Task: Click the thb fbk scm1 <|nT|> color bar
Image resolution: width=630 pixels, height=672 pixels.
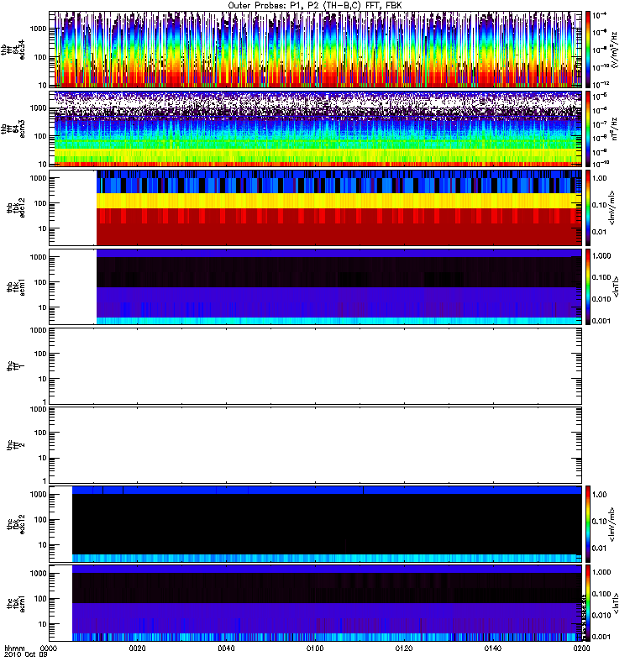Action: pyautogui.click(x=588, y=286)
